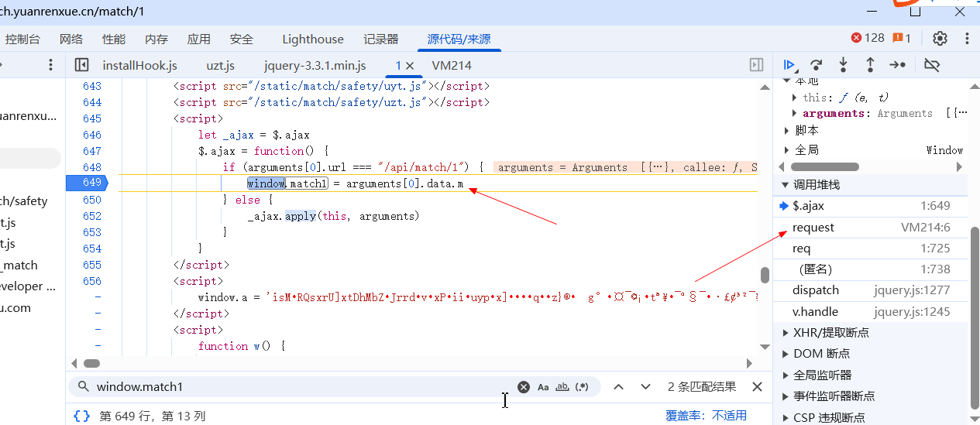The width and height of the screenshot is (980, 425).
Task: Open navigator pane more options
Action: click(x=50, y=66)
